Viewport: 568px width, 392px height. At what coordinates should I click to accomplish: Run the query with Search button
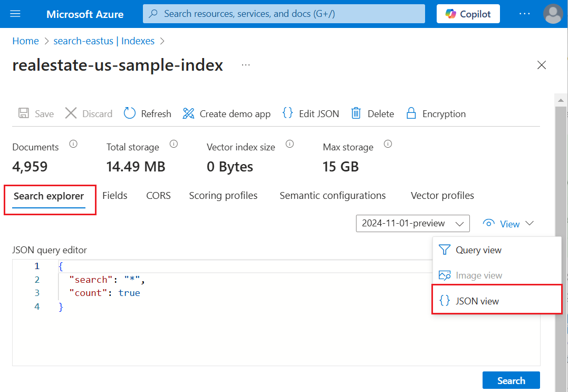click(511, 380)
